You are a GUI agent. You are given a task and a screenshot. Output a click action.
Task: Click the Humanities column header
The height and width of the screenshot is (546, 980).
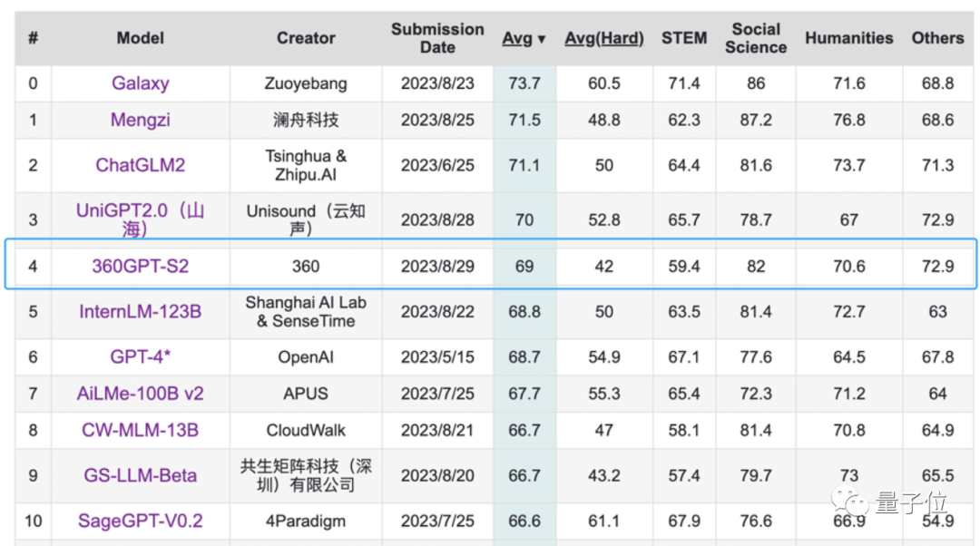coord(848,38)
